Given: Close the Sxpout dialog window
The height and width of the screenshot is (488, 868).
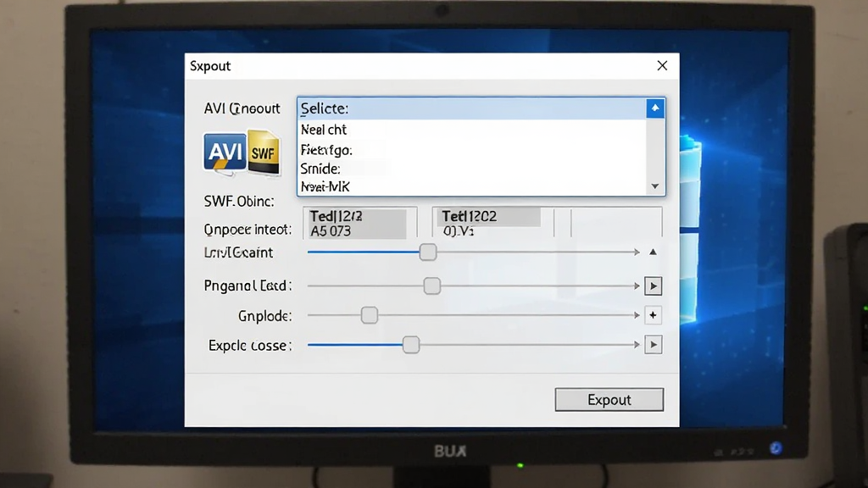Looking at the screenshot, I should pyautogui.click(x=662, y=66).
